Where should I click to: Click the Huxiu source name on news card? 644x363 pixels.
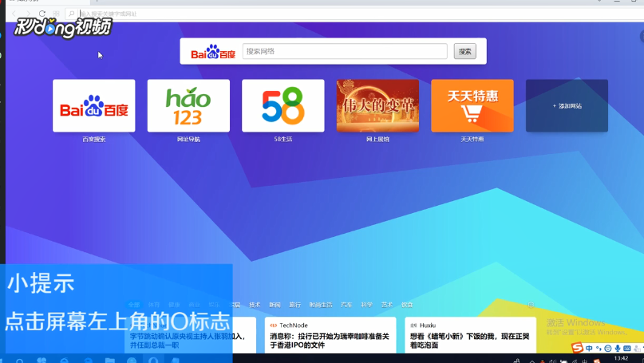click(428, 325)
